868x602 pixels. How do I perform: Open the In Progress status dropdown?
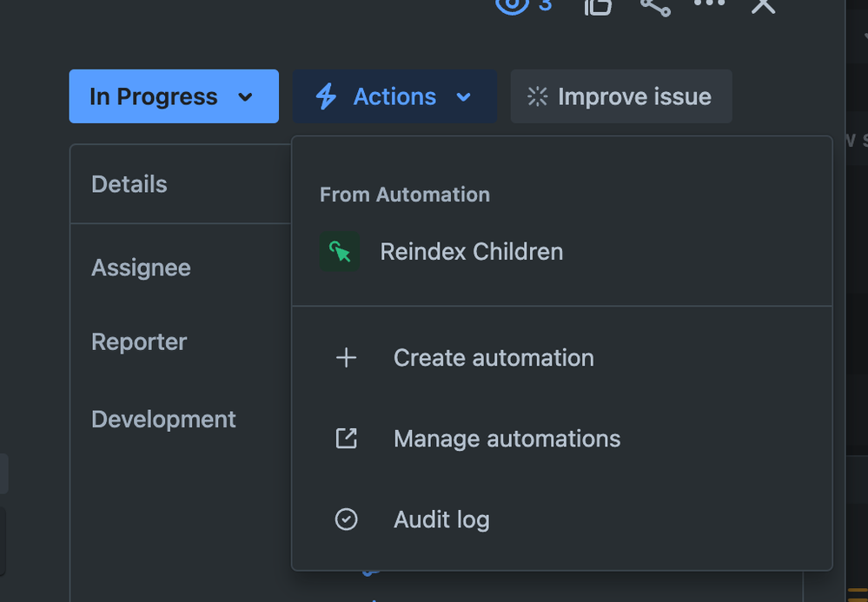pyautogui.click(x=174, y=96)
